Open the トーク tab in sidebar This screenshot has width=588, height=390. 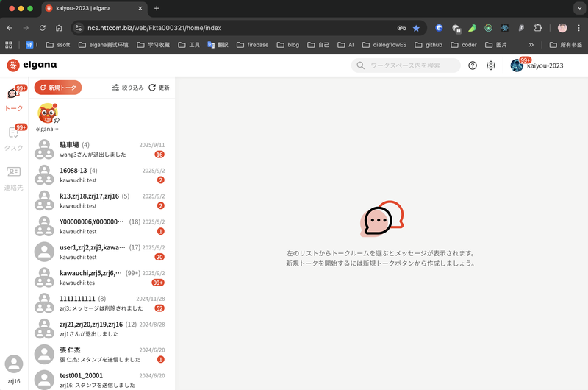[x=14, y=99]
